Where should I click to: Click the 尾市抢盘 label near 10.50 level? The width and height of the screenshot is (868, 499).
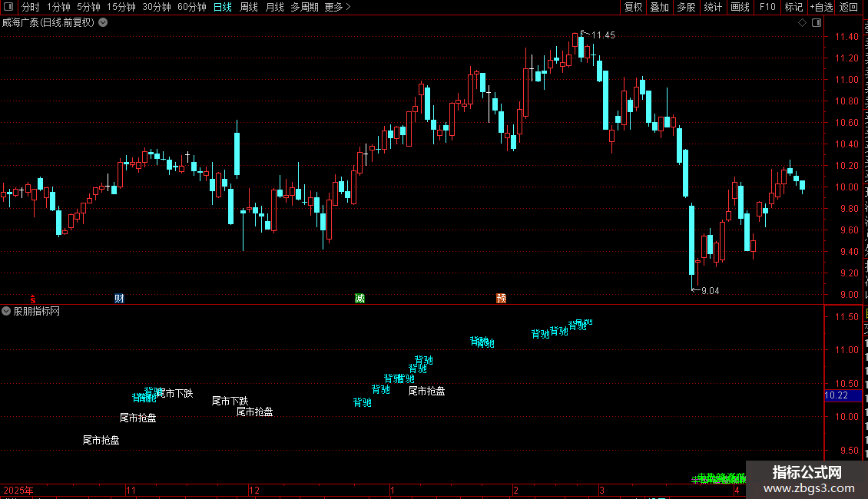tap(427, 391)
